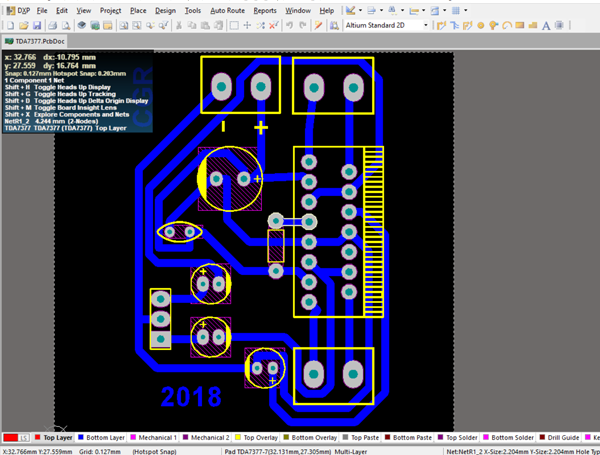The image size is (600, 455).
Task: Click the blue 2018 text on the board
Action: point(191,397)
